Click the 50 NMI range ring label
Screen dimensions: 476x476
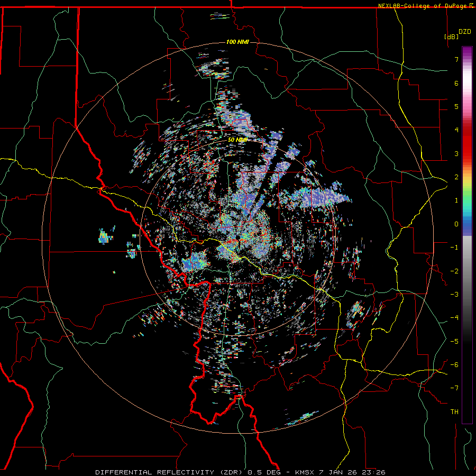coord(237,140)
